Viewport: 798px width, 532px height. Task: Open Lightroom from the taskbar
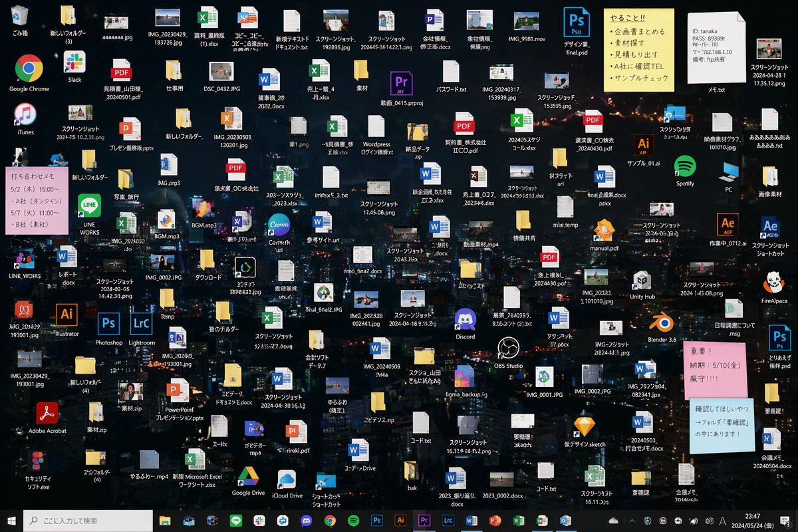[x=448, y=521]
